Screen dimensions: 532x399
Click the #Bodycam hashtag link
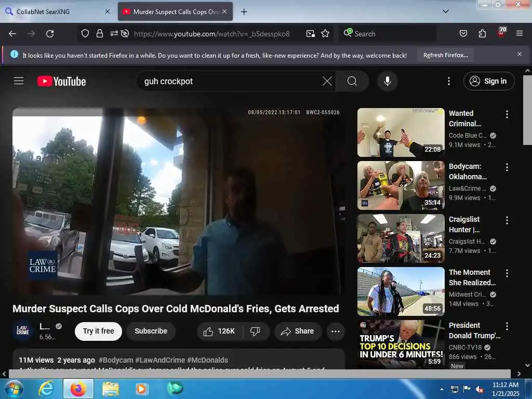click(116, 360)
